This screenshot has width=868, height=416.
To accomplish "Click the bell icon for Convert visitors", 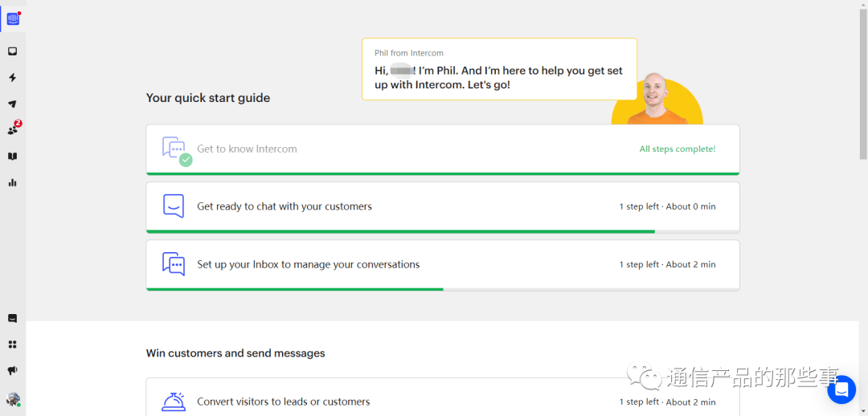I will [x=174, y=402].
